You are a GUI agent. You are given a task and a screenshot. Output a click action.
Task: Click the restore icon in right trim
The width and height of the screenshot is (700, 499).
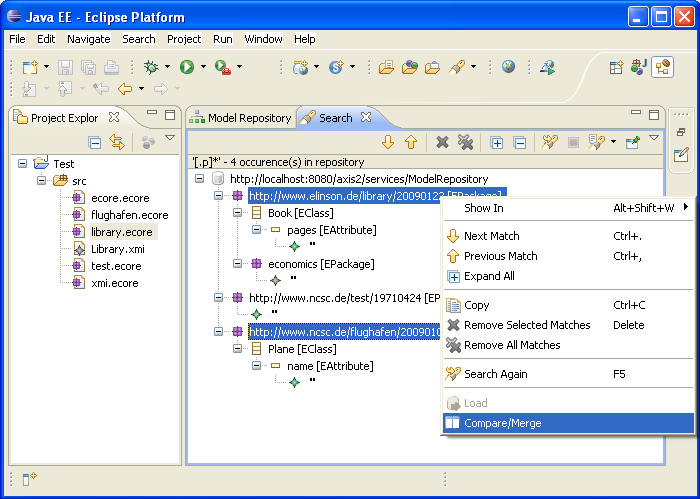681,132
